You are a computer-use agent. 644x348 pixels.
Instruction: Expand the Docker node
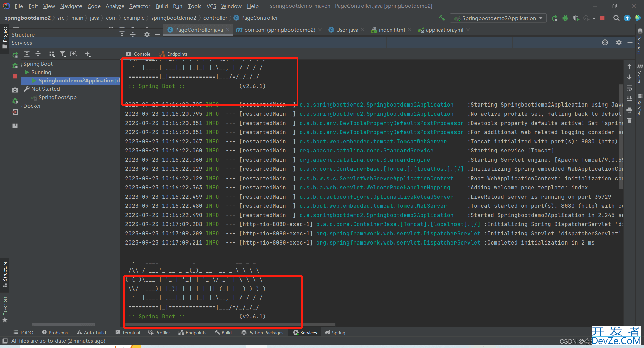click(32, 106)
